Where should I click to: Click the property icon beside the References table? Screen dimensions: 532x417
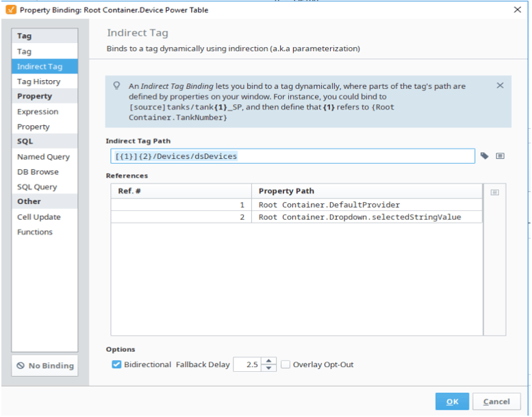point(494,192)
